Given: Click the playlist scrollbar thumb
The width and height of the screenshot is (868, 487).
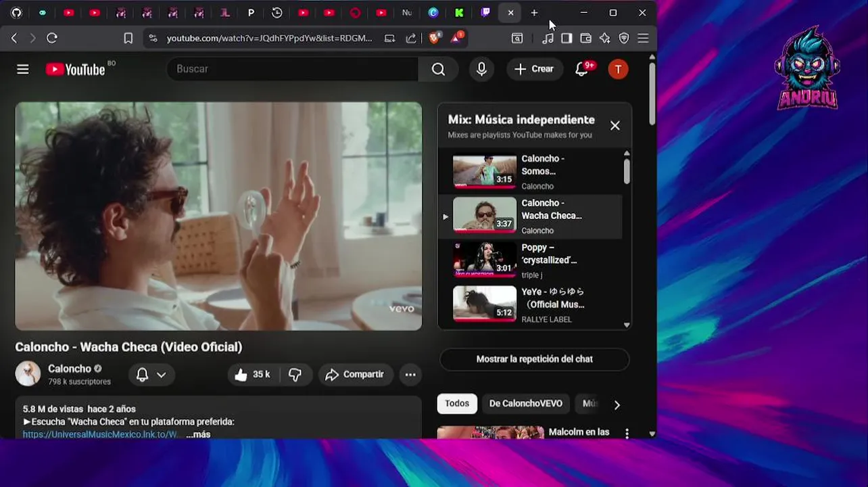Looking at the screenshot, I should 627,170.
